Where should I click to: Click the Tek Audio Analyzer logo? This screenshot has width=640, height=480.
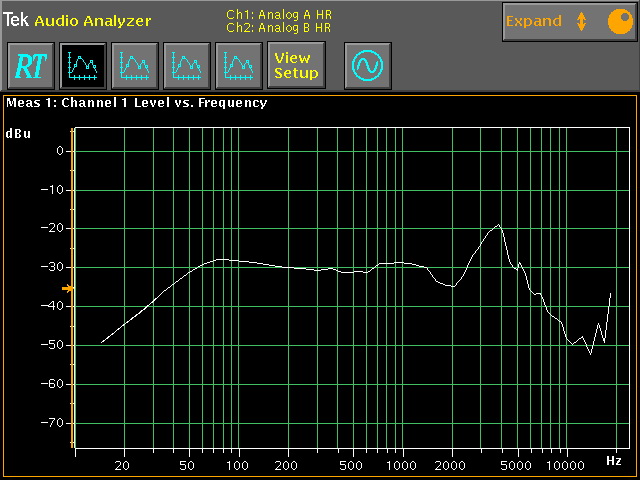click(x=77, y=20)
